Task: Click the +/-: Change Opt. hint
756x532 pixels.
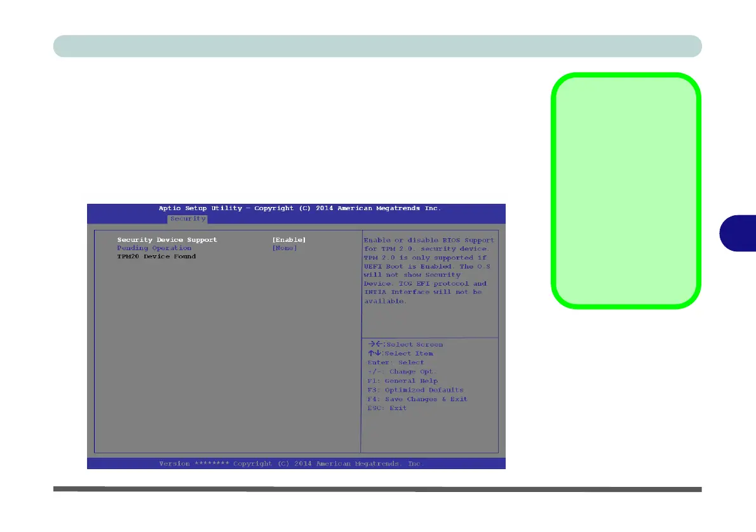Action: [402, 371]
